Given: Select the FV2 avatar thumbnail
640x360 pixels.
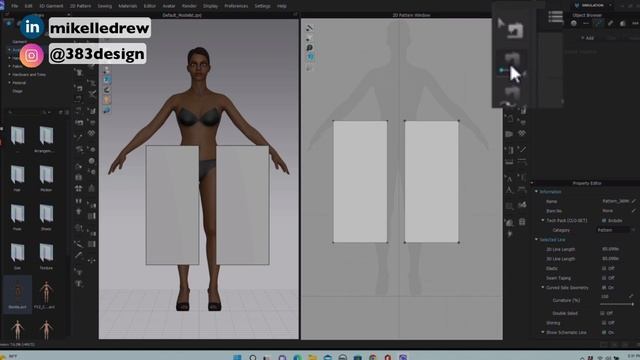Looking at the screenshot, I should [46, 293].
